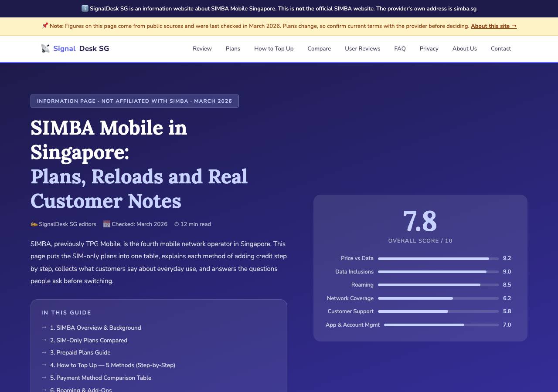Viewport: 558px width, 392px height.
Task: Click the App & Account Mgmt 7.0 value
Action: [x=507, y=325]
